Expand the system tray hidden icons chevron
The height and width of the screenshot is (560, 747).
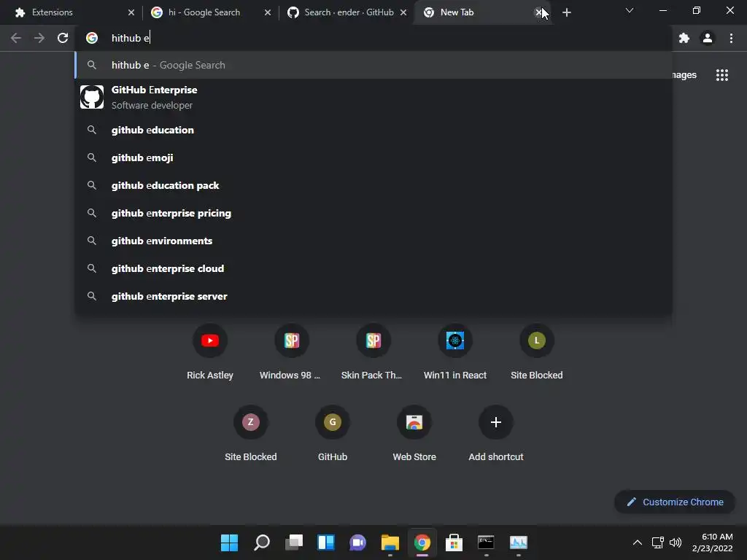click(x=638, y=542)
